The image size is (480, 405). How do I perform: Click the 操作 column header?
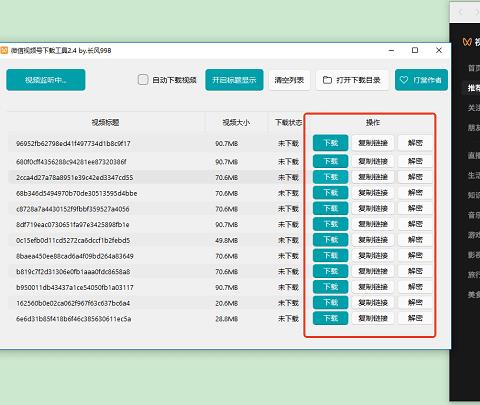tap(373, 123)
